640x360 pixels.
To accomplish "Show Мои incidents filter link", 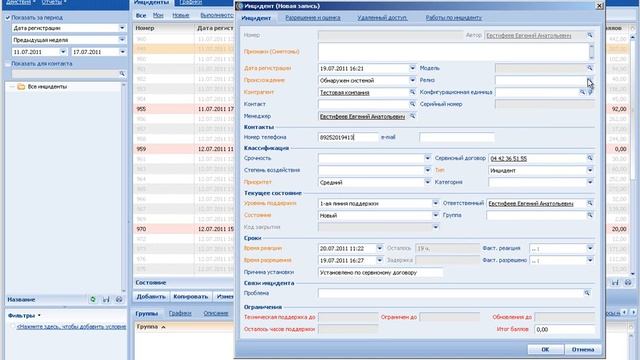I will click(158, 16).
